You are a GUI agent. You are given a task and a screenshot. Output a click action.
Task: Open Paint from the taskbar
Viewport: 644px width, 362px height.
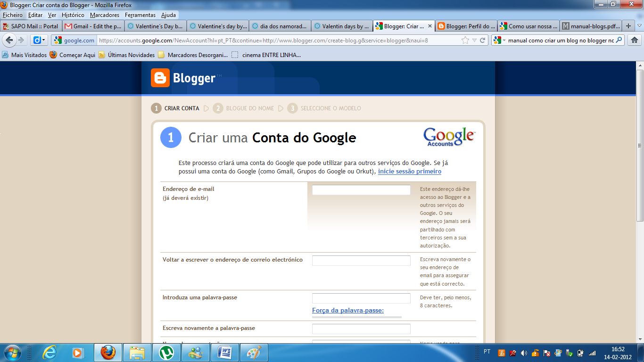click(254, 353)
